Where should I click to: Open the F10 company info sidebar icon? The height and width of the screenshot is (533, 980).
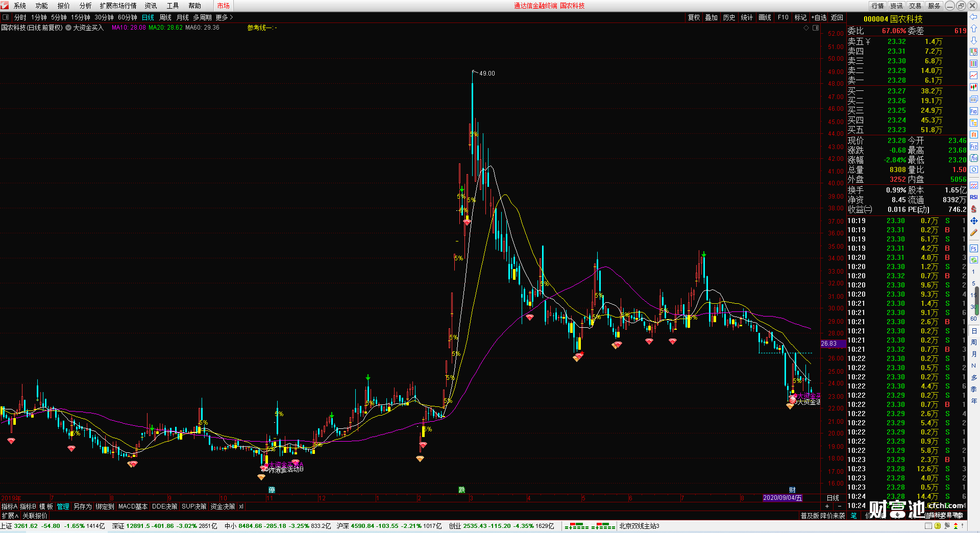(974, 111)
